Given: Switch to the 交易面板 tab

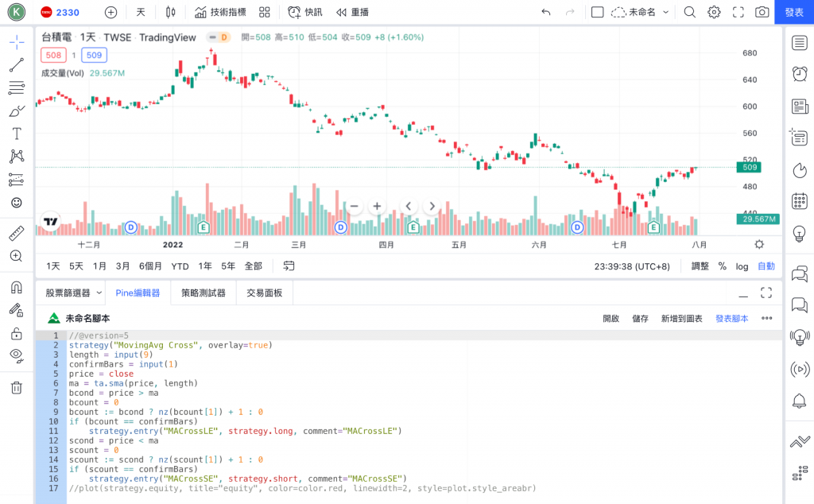Looking at the screenshot, I should (266, 293).
